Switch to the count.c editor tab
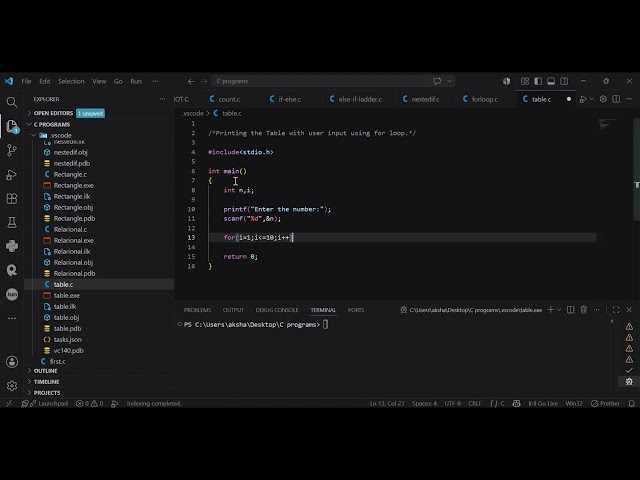Viewport: 640px width, 480px height. coord(231,99)
